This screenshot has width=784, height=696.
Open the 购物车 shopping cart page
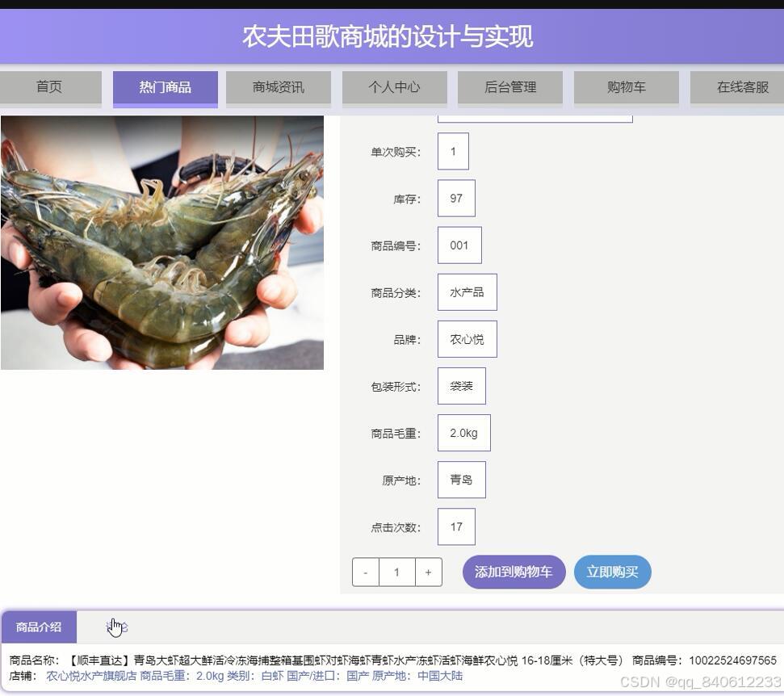[x=626, y=87]
